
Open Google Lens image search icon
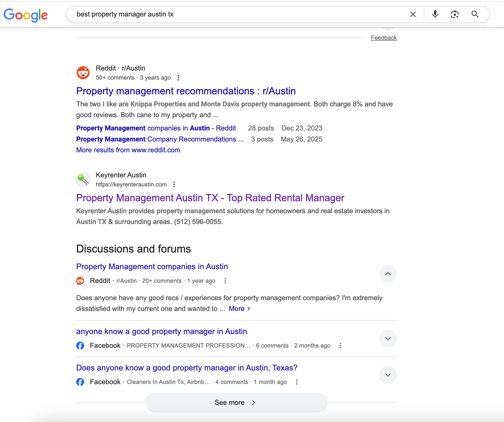455,14
